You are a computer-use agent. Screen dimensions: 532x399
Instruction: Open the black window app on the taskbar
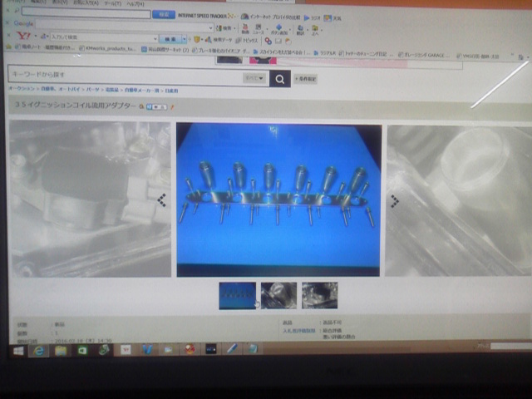tap(210, 349)
